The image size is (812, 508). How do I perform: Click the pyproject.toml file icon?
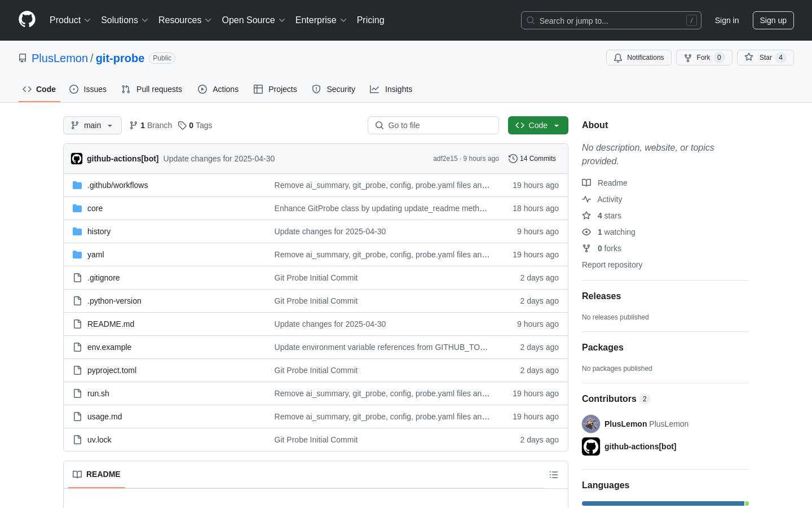click(x=77, y=370)
